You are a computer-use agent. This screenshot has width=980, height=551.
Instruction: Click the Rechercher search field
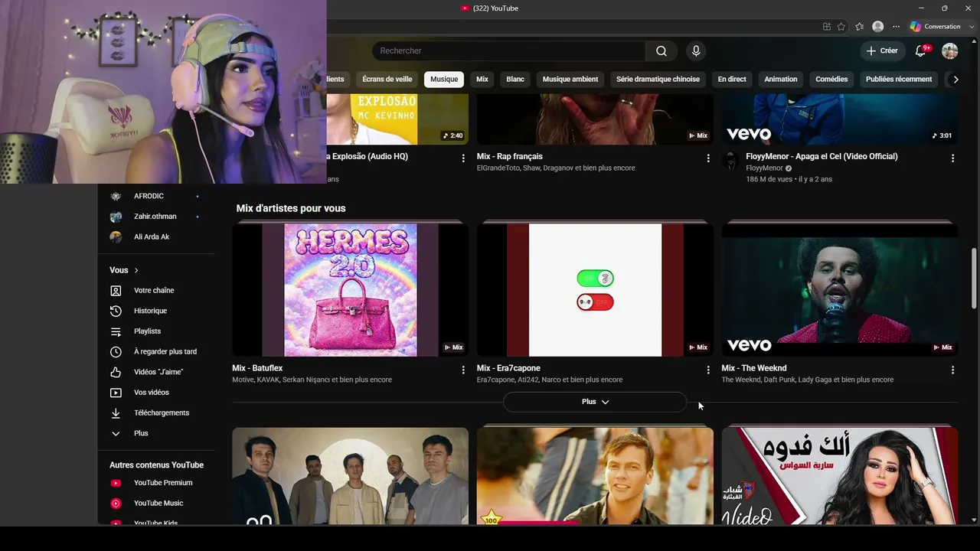(509, 51)
